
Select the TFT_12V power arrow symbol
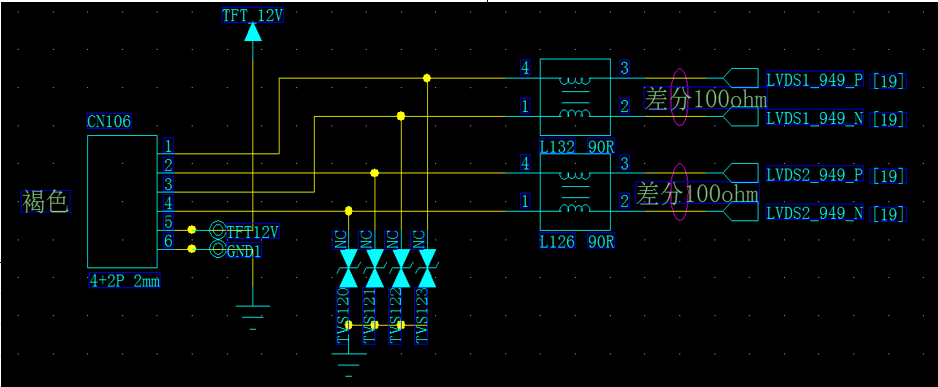coord(253,32)
